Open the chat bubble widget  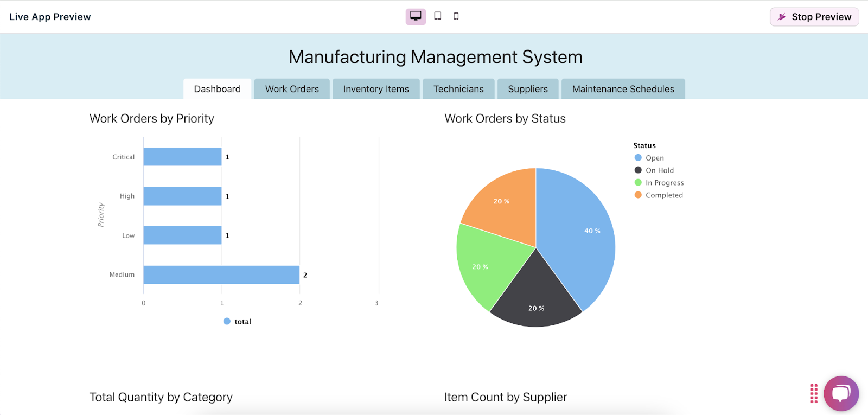(841, 393)
